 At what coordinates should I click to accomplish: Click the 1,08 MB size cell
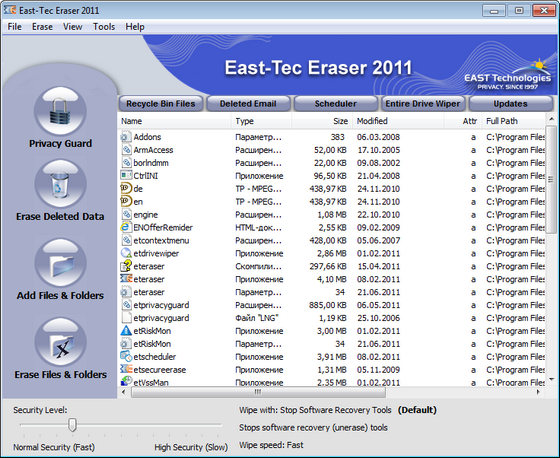(x=332, y=214)
